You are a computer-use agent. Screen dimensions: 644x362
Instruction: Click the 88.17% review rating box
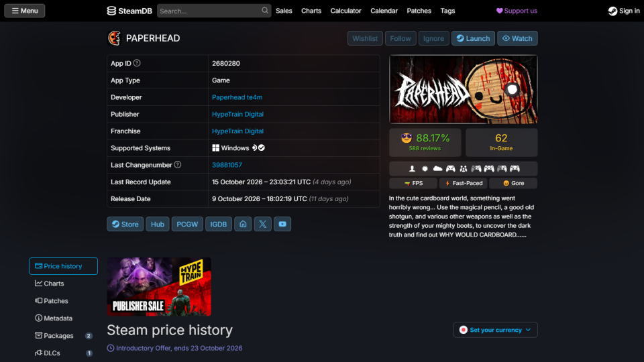click(425, 142)
